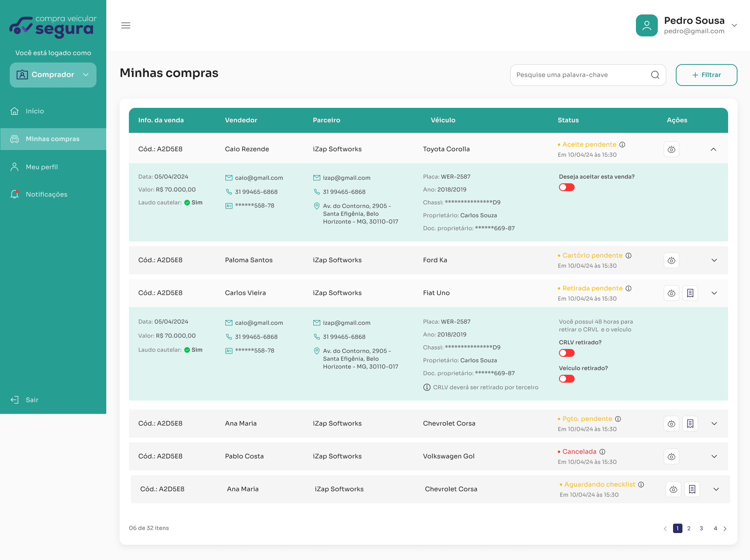
Task: Click info icon beside Cartório pendente
Action: [x=629, y=256]
